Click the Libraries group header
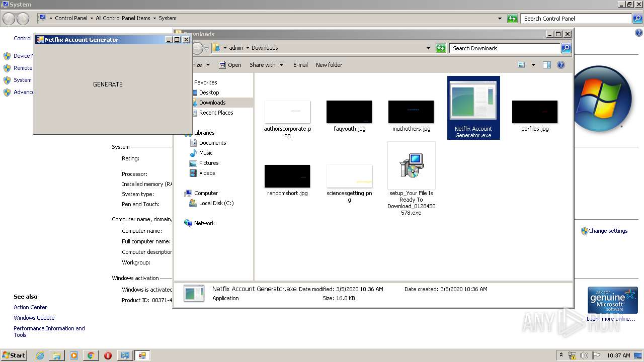The height and width of the screenshot is (362, 644). [204, 133]
